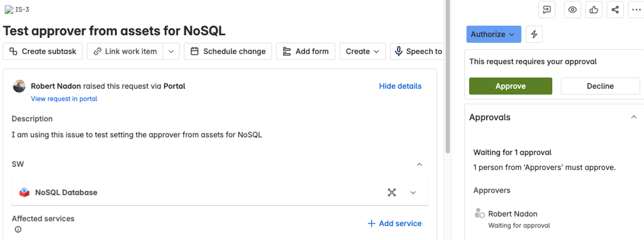The width and height of the screenshot is (644, 240).
Task: Open the Link work item dropdown arrow
Action: (171, 52)
